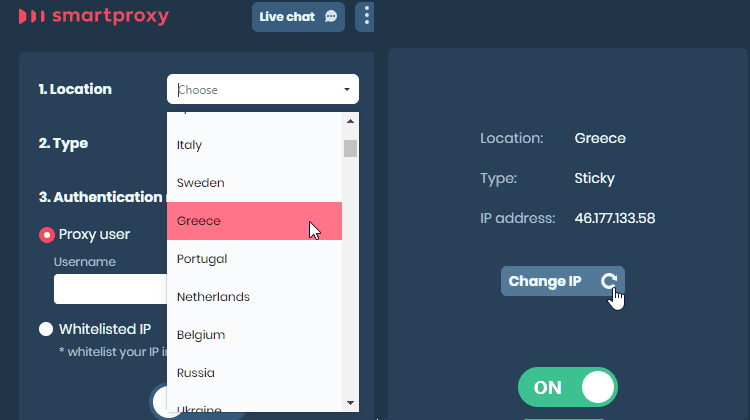Collapse Location dropdown using caret arrow
This screenshot has width=750, height=420.
(347, 89)
